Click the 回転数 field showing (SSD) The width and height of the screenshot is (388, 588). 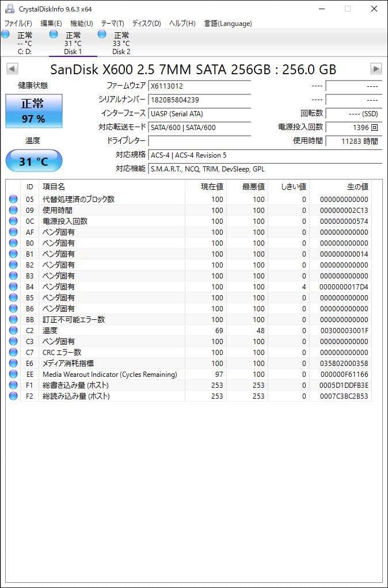click(353, 113)
